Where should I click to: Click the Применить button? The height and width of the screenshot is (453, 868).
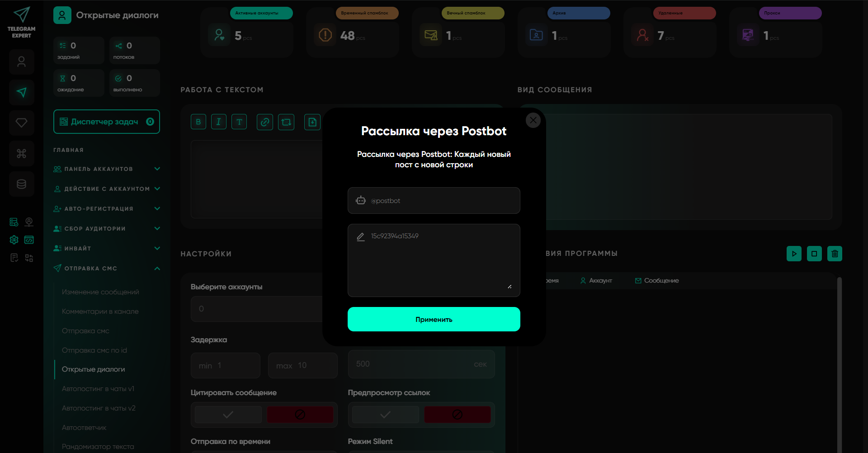tap(434, 319)
